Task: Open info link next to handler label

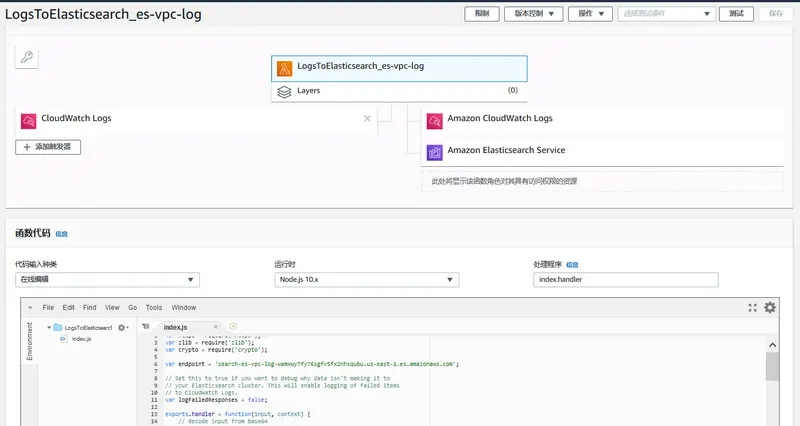Action: pyautogui.click(x=572, y=265)
